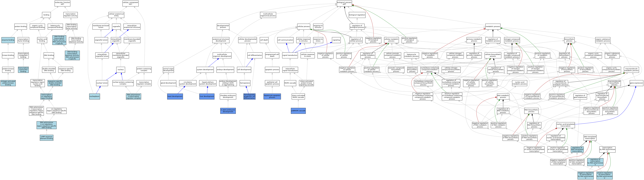Click 'primary metabolic process' node
The image size is (644, 180).
[x=474, y=40]
